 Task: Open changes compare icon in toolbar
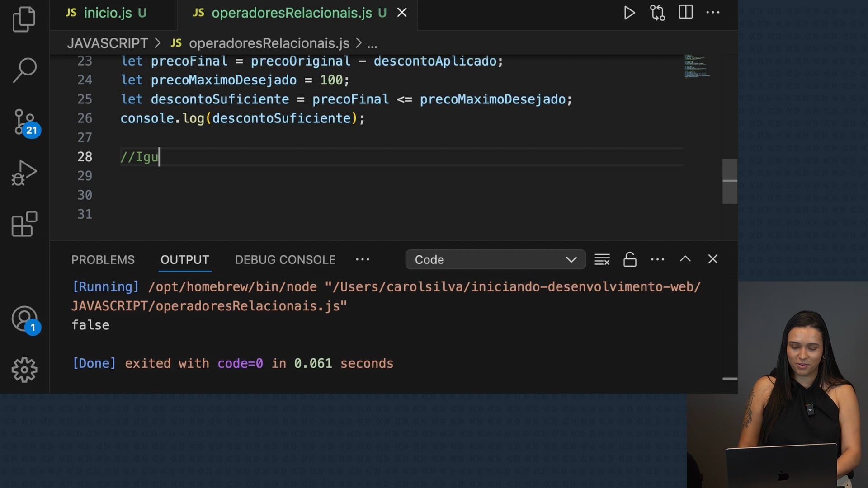pyautogui.click(x=657, y=13)
